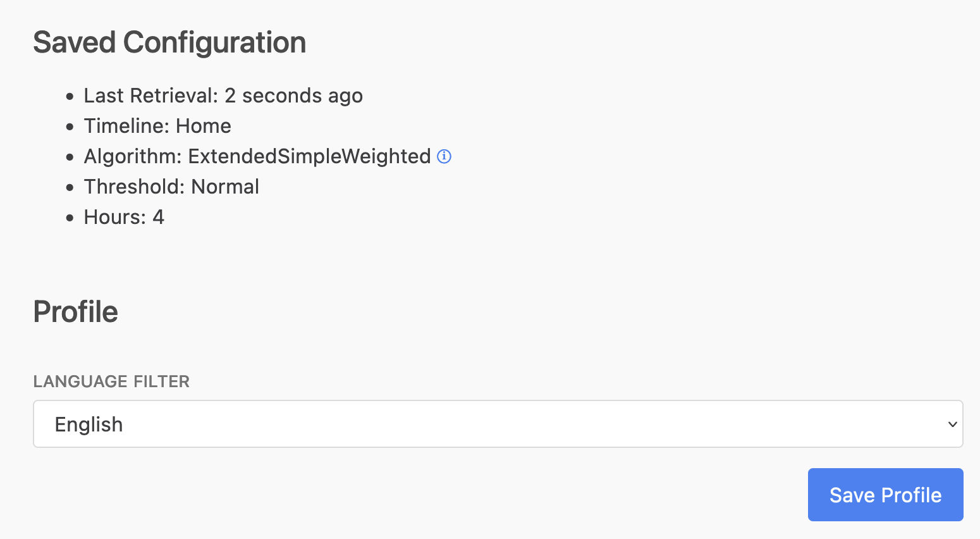
Task: Click the "2 seconds ago" timestamp text
Action: coord(293,96)
